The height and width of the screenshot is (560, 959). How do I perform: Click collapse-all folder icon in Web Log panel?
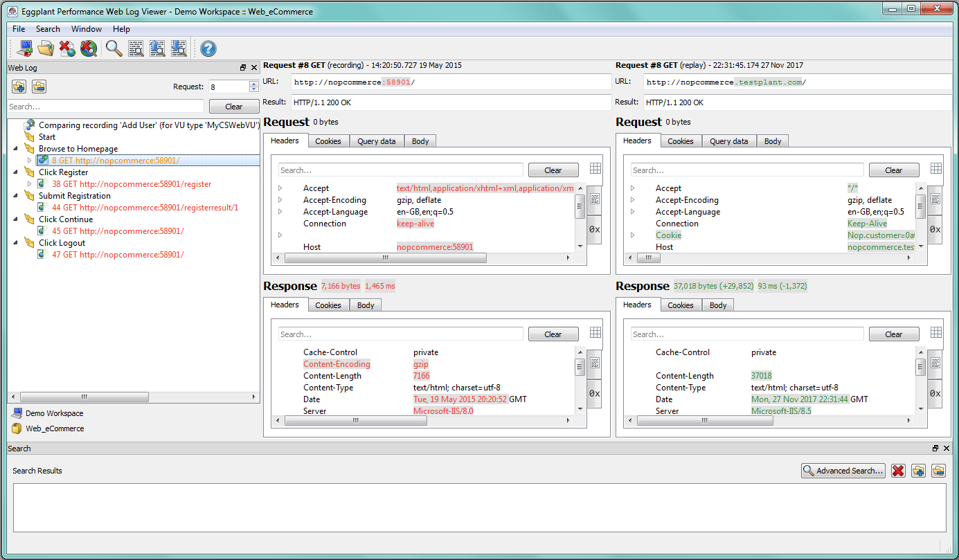(39, 87)
